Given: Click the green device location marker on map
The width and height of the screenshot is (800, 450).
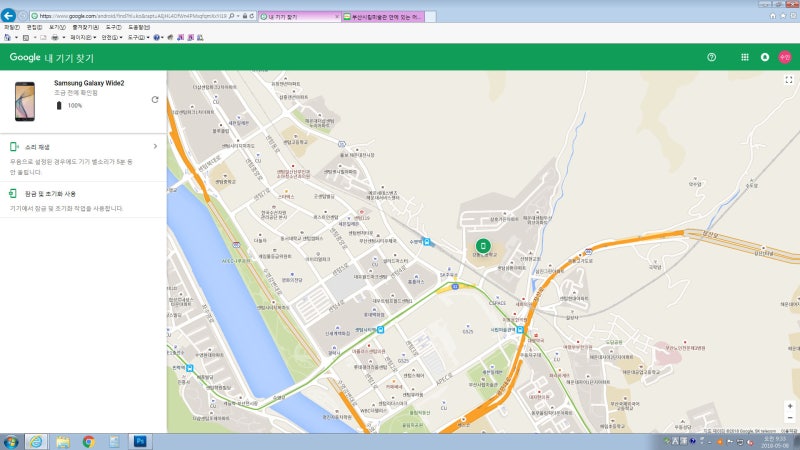Looking at the screenshot, I should pos(483,245).
